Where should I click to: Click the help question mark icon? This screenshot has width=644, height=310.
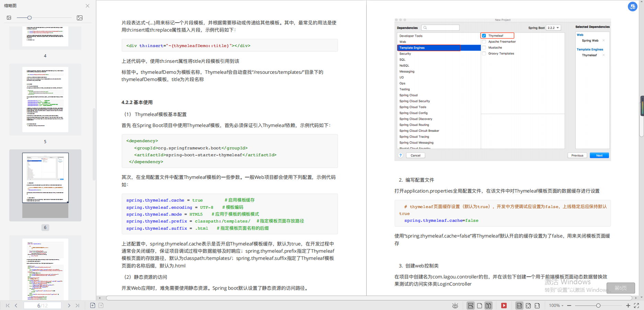point(400,156)
